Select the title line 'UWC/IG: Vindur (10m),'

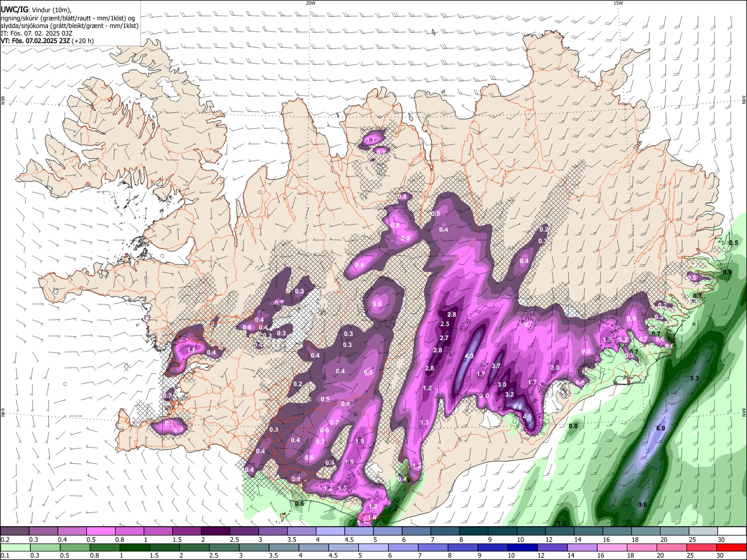tap(36, 10)
